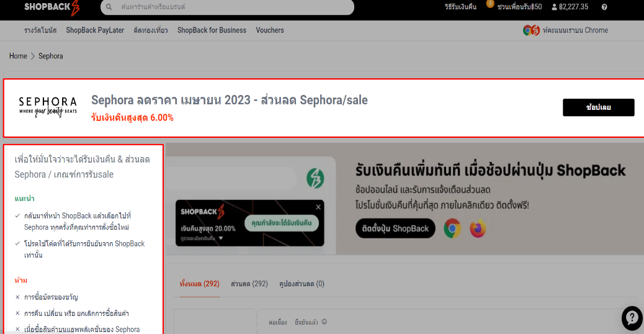Open the floating help chat button
Image resolution: width=644 pixels, height=334 pixels.
[632, 318]
